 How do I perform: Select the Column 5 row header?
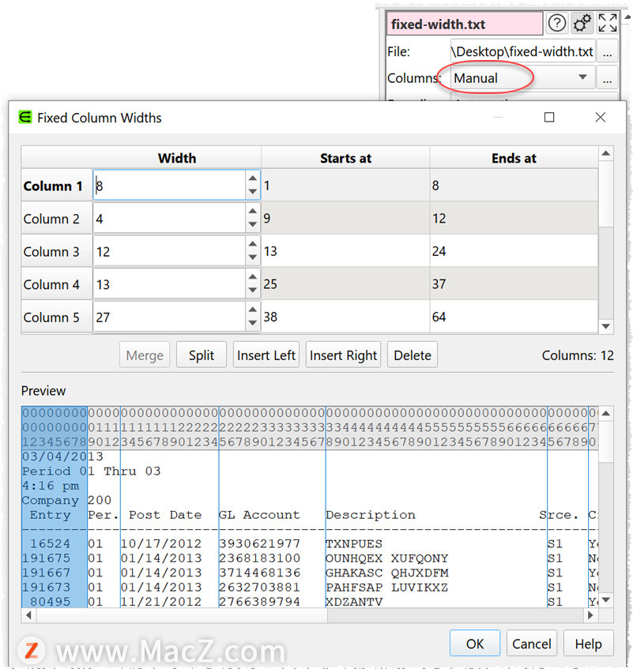pyautogui.click(x=57, y=317)
